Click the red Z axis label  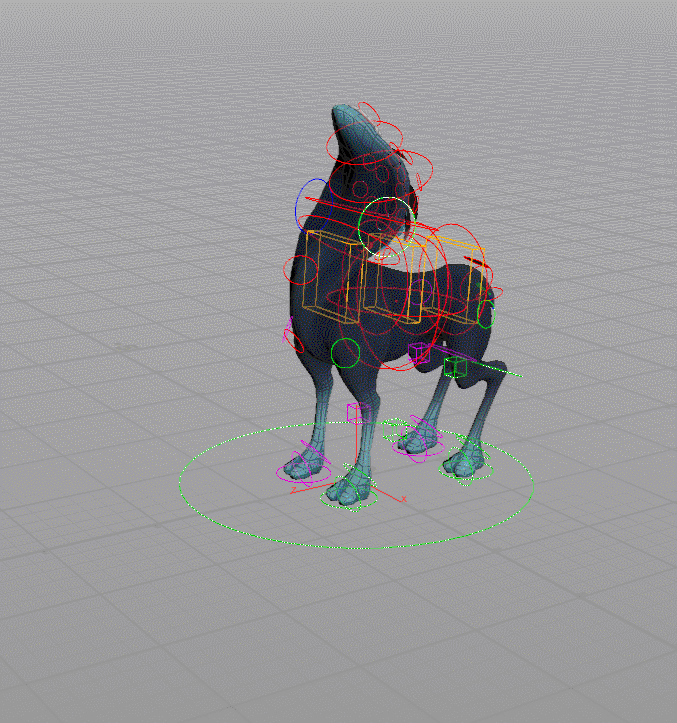pyautogui.click(x=294, y=491)
